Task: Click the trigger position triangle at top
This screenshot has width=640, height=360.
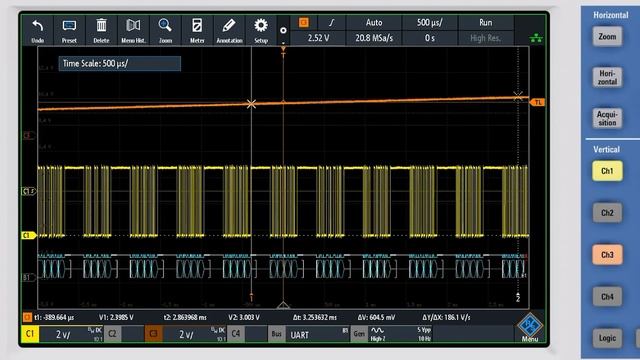Action: click(283, 50)
